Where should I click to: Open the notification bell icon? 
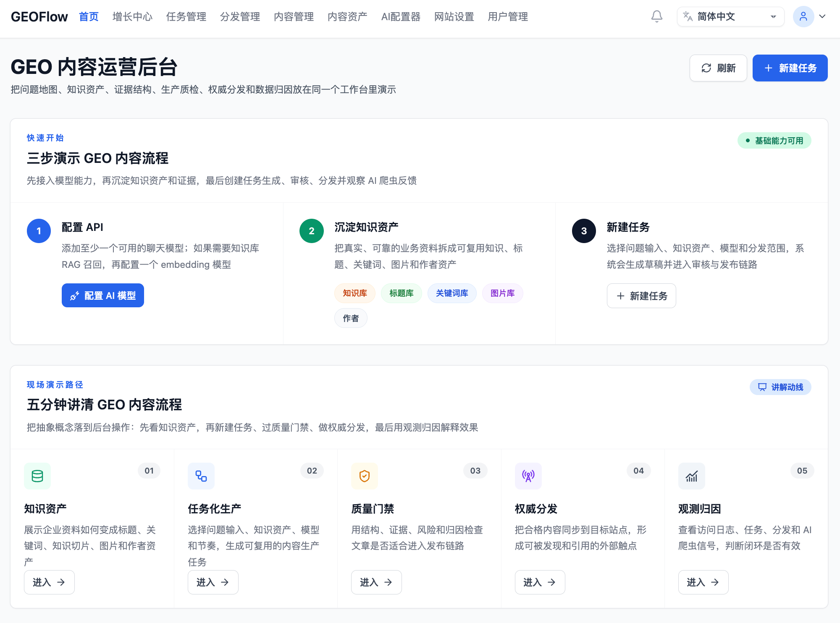(x=656, y=17)
